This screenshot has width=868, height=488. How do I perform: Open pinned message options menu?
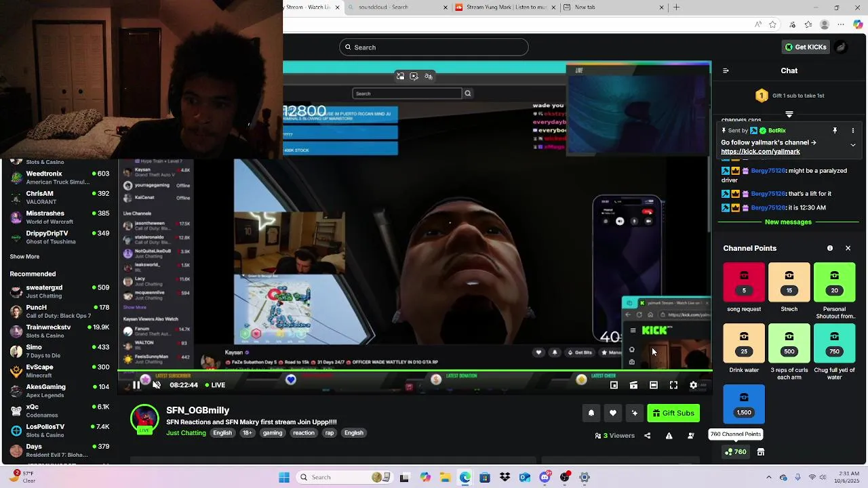click(x=853, y=130)
